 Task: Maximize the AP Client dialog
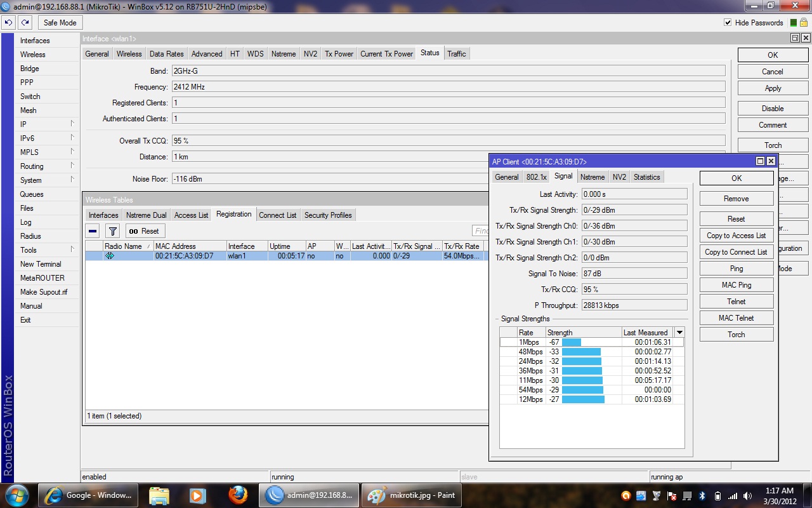[x=760, y=162]
